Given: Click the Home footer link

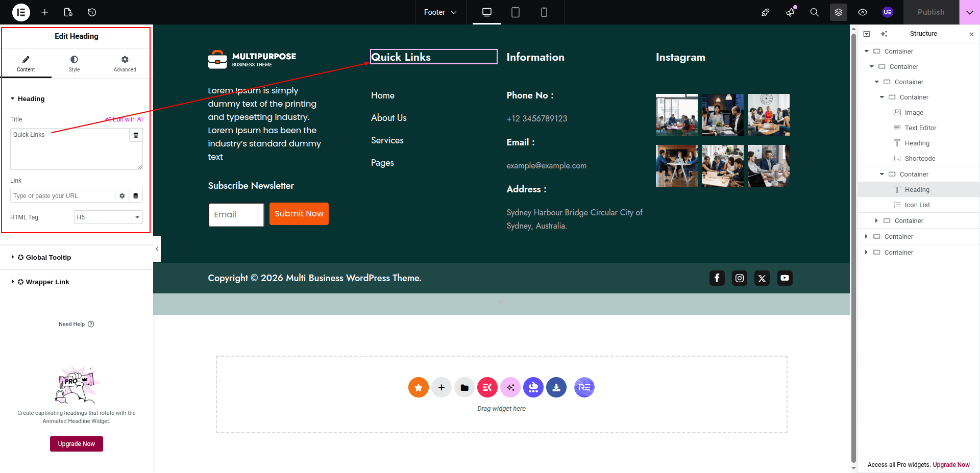Looking at the screenshot, I should tap(383, 95).
